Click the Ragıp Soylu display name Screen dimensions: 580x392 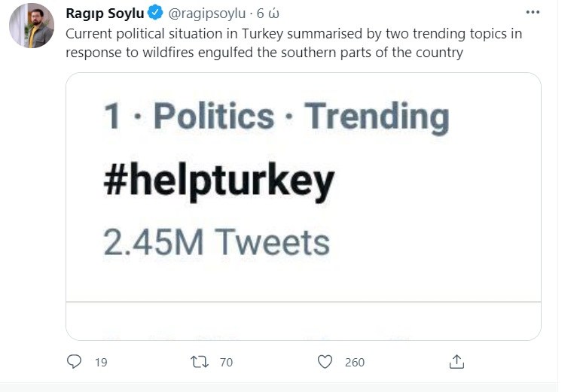pyautogui.click(x=105, y=13)
